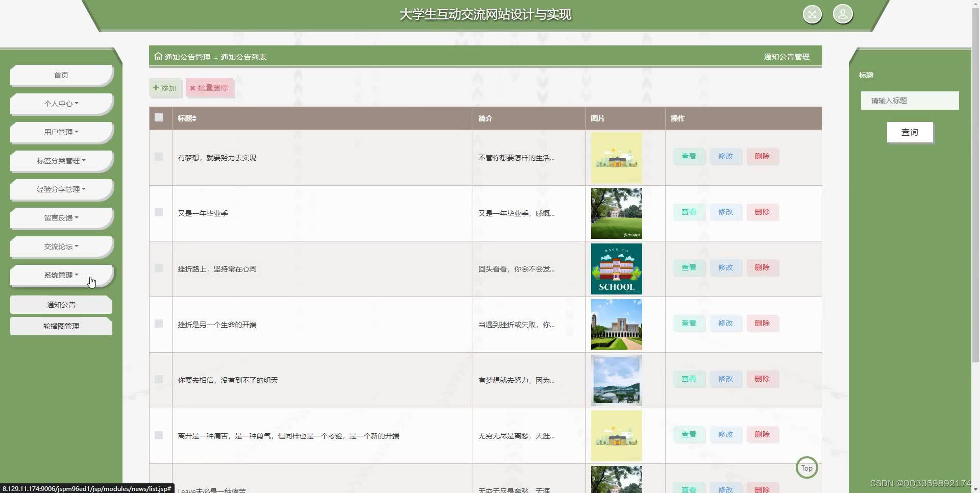
Task: Open 通知公告 submenu item
Action: [61, 305]
